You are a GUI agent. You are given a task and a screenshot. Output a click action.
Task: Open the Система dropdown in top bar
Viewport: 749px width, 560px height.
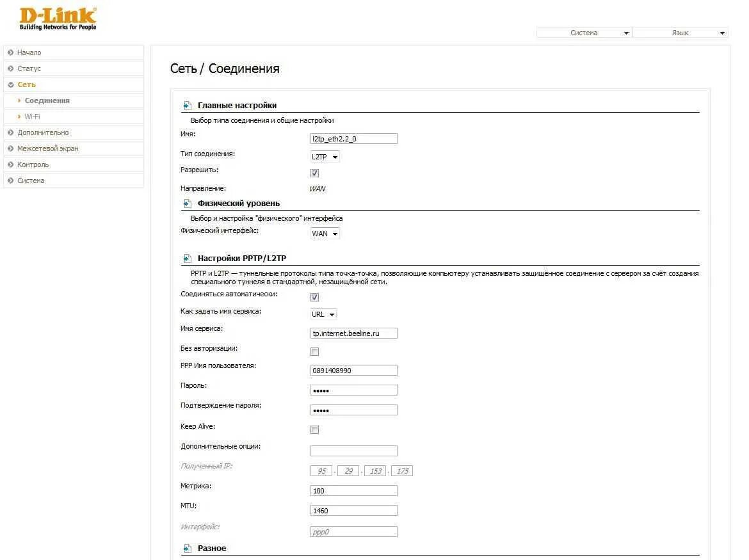pyautogui.click(x=584, y=33)
